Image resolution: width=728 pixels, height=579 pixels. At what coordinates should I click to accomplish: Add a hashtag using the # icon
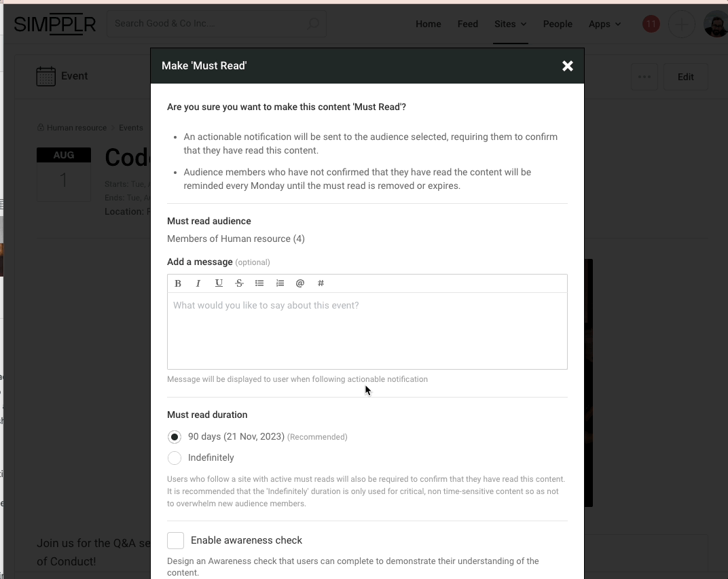(x=321, y=283)
